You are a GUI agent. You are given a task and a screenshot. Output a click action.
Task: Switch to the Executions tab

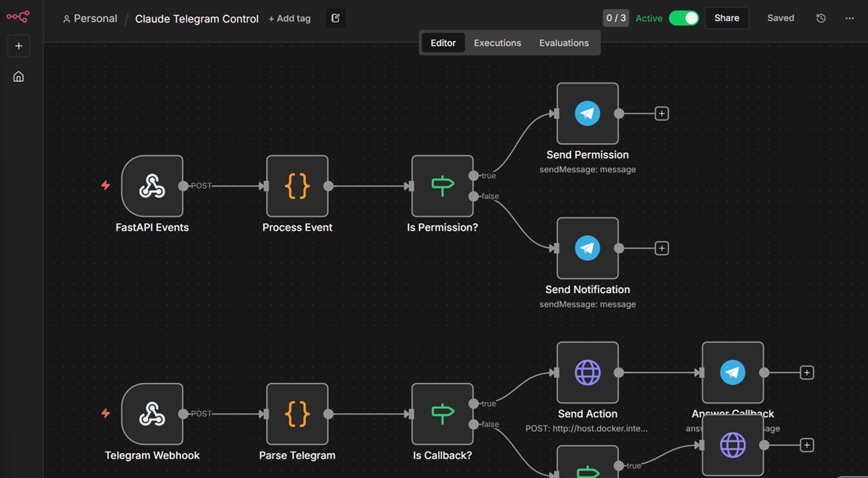[x=497, y=43]
